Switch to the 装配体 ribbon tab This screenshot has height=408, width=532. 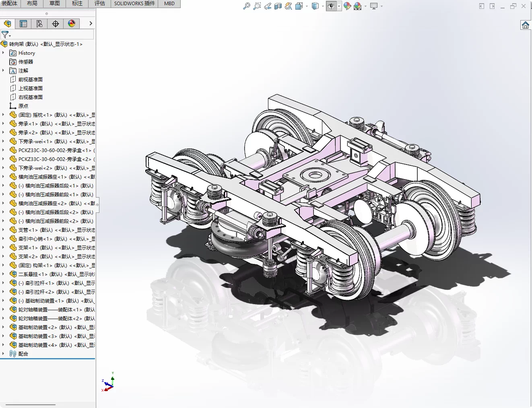[10, 4]
